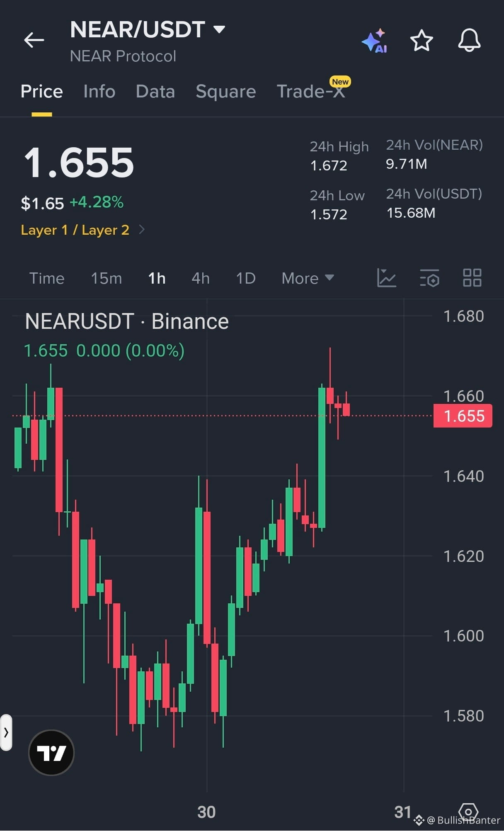
Task: Open the Trade-X tab
Action: coord(311,91)
